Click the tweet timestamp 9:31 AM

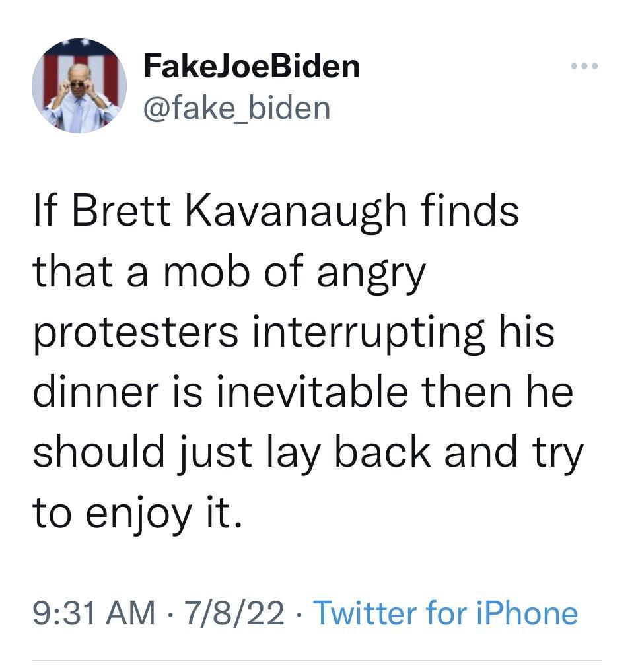pyautogui.click(x=81, y=613)
